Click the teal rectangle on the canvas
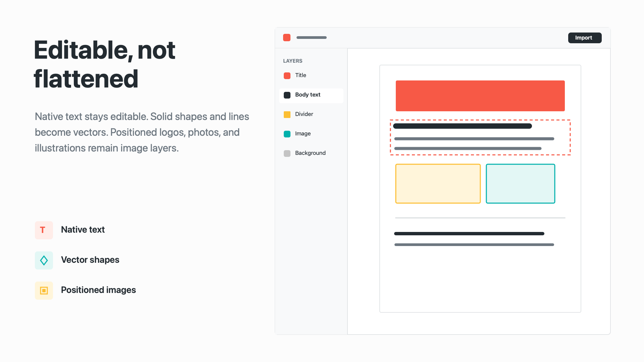Screen dimensions: 644x362 pyautogui.click(x=521, y=184)
